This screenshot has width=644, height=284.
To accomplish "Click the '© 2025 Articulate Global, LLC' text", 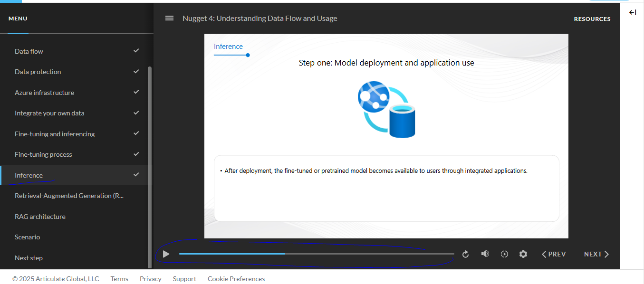I will tap(56, 279).
